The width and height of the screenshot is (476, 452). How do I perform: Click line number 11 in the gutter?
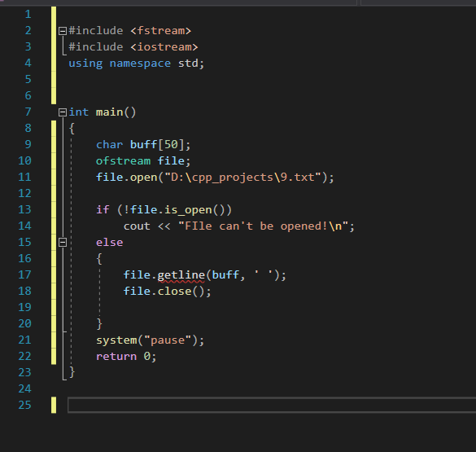pos(24,177)
